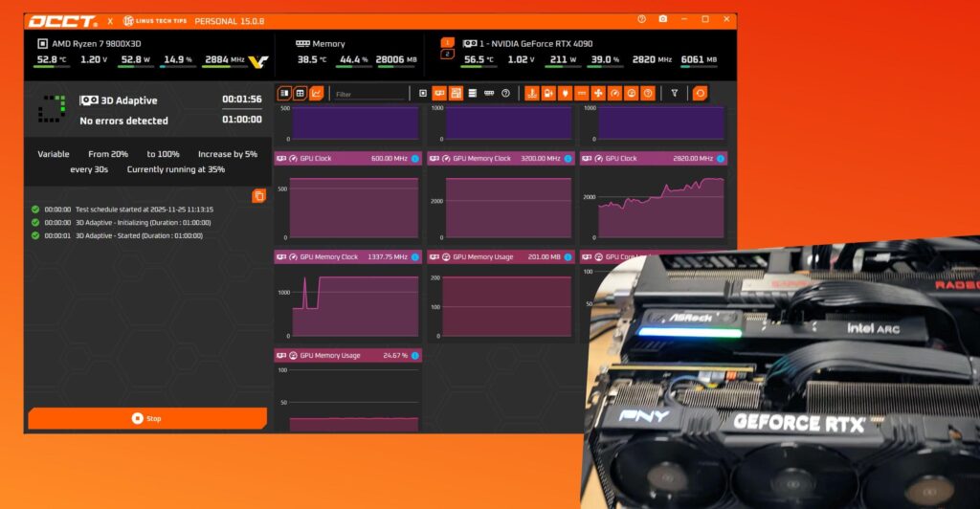Select GPU number 2 selector

click(448, 55)
